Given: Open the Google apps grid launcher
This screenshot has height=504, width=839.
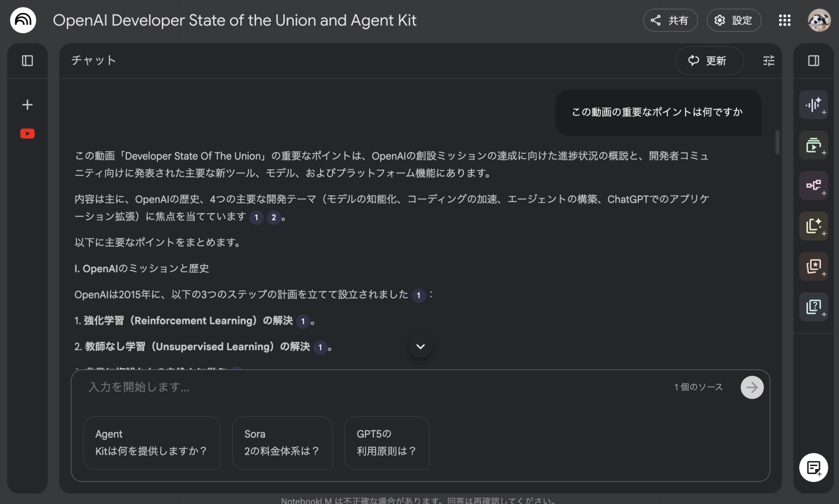Looking at the screenshot, I should click(x=785, y=20).
